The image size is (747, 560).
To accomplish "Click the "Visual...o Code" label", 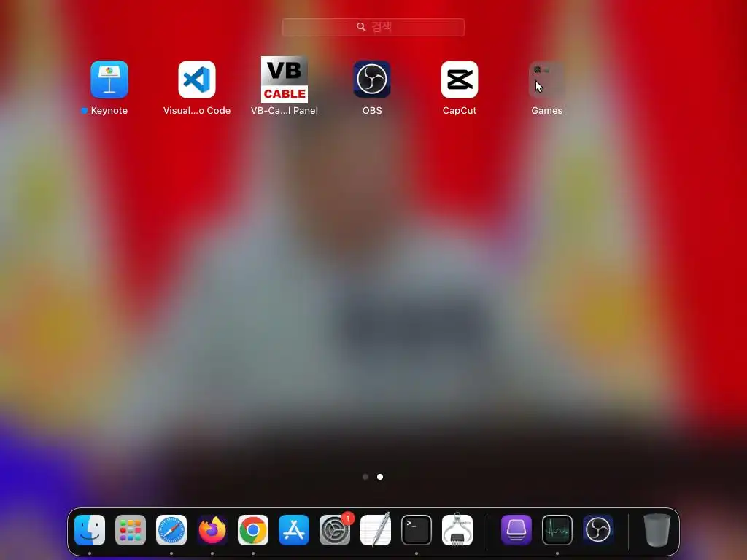I will pyautogui.click(x=197, y=111).
